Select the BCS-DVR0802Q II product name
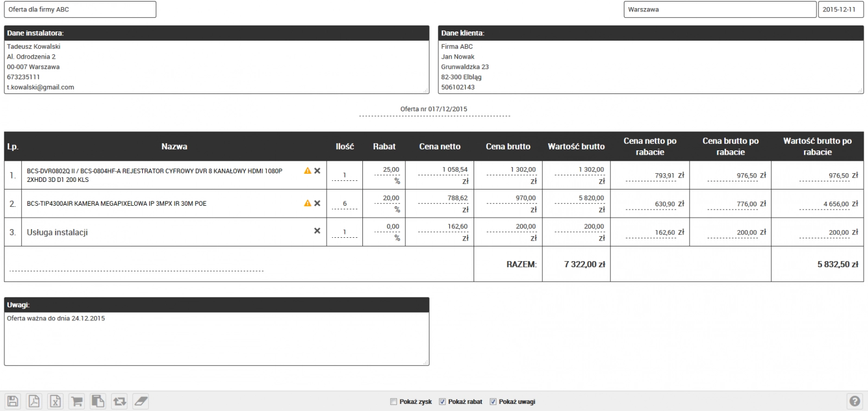The height and width of the screenshot is (411, 868). [155, 175]
